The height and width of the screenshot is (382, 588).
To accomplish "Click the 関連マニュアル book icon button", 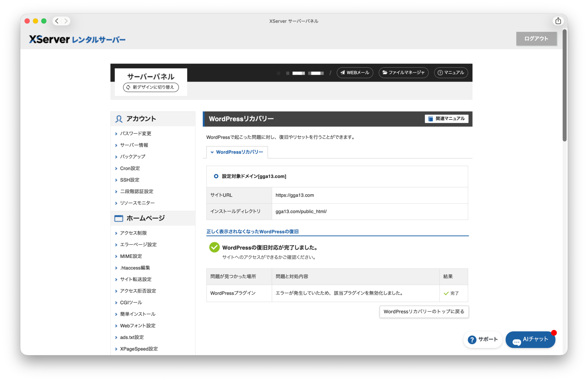I will [446, 119].
